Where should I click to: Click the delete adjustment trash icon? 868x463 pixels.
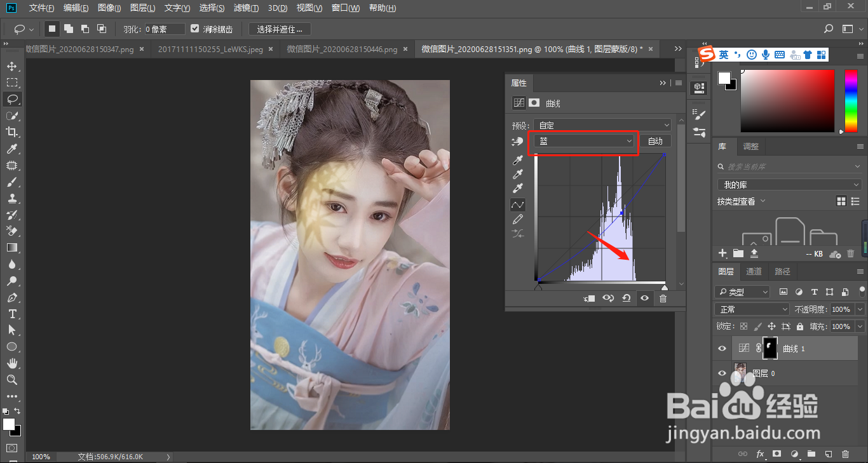[663, 298]
